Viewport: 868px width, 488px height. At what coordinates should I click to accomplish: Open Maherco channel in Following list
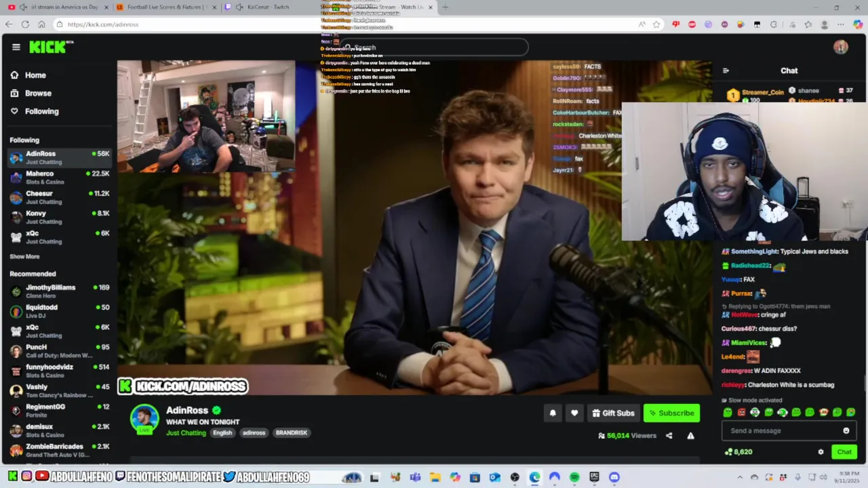pos(60,178)
